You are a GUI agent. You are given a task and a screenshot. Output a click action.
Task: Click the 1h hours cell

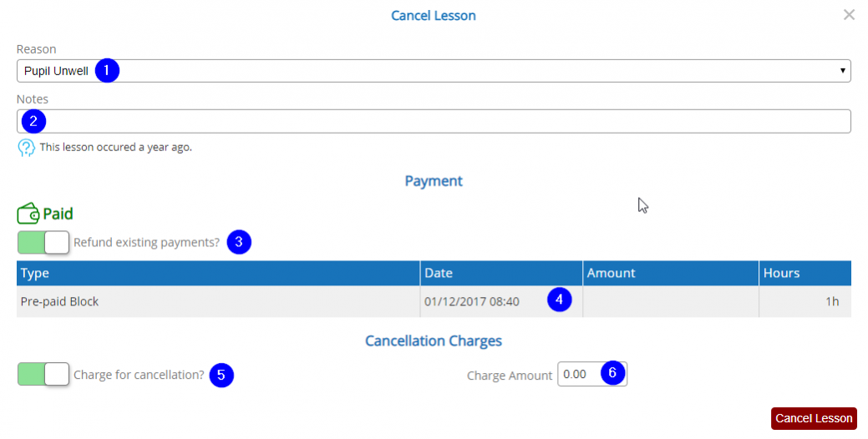pos(805,301)
